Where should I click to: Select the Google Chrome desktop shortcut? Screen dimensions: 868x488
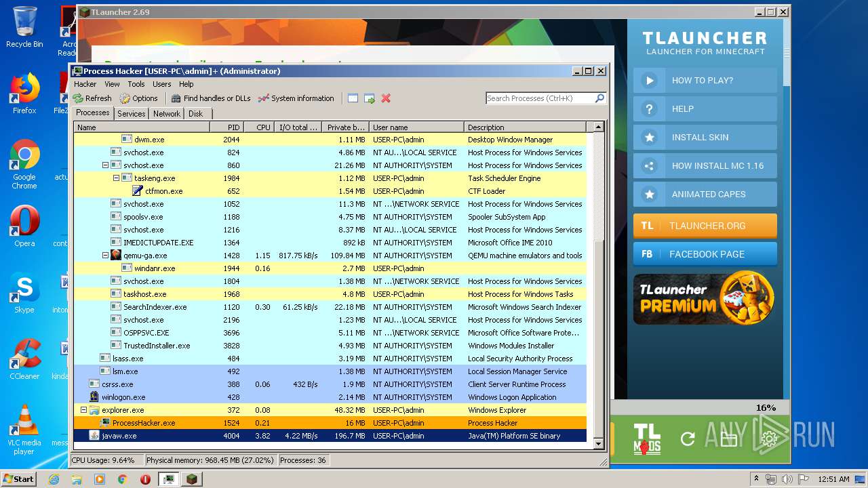pyautogui.click(x=24, y=164)
